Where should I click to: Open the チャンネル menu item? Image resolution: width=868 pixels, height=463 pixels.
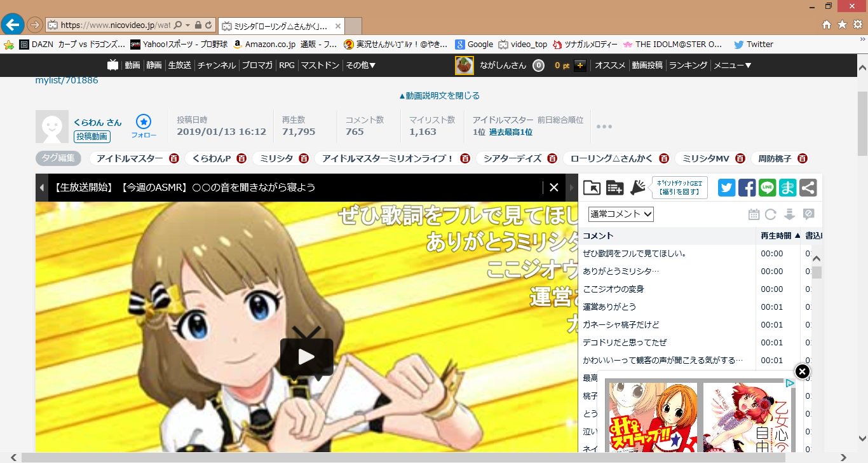tap(217, 65)
